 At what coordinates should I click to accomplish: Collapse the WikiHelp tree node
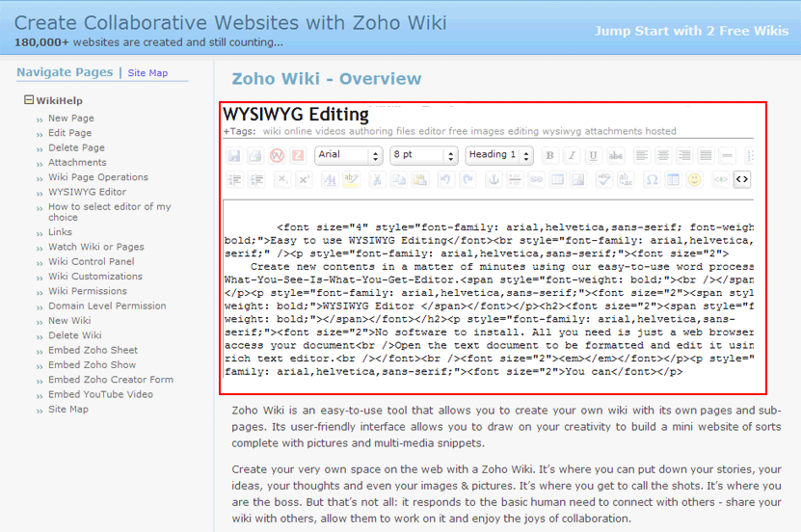pyautogui.click(x=29, y=99)
